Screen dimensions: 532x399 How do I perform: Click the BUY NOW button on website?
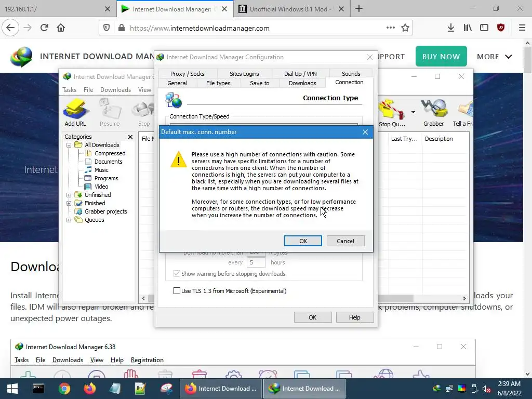point(441,56)
